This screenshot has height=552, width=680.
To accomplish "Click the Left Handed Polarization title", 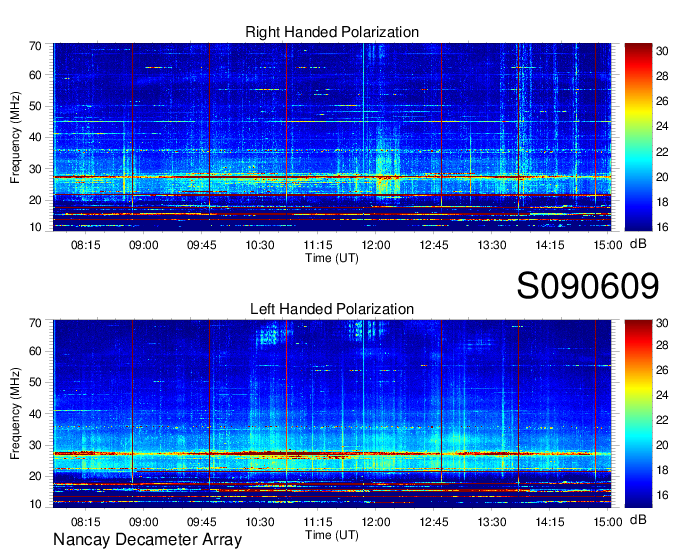I will [x=332, y=309].
